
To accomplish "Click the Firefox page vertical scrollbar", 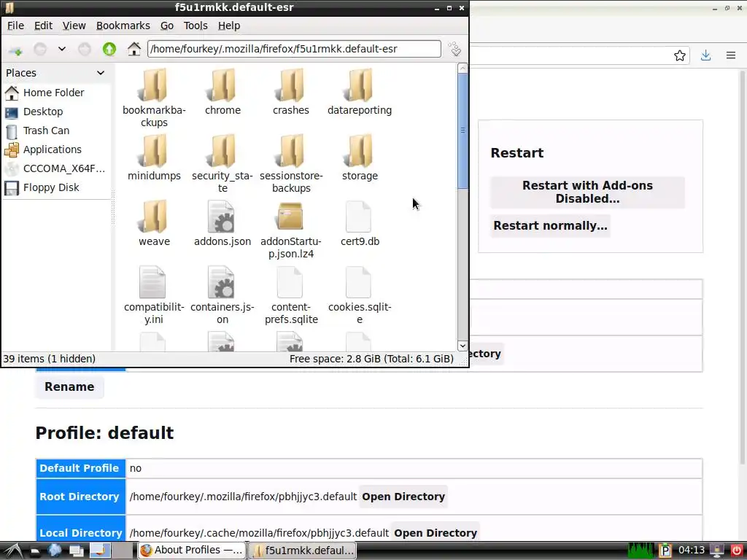I will coord(742,267).
